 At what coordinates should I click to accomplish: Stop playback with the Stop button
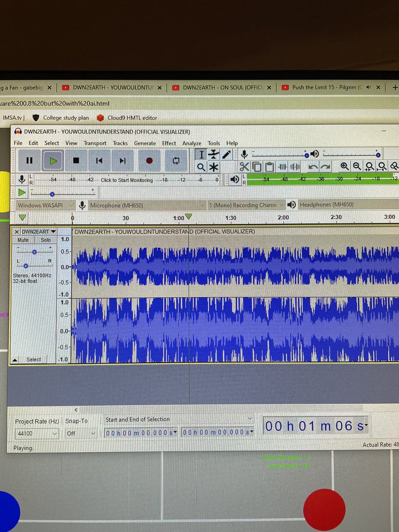click(76, 160)
